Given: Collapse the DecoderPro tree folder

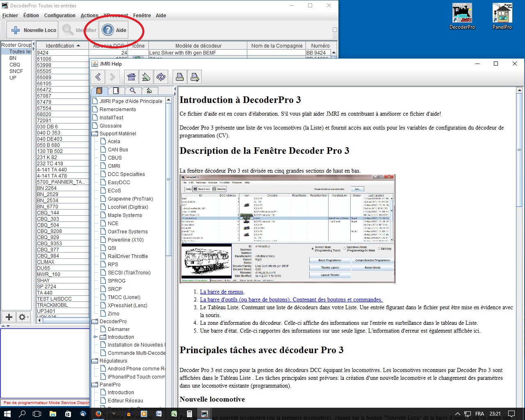Looking at the screenshot, I should point(96,322).
